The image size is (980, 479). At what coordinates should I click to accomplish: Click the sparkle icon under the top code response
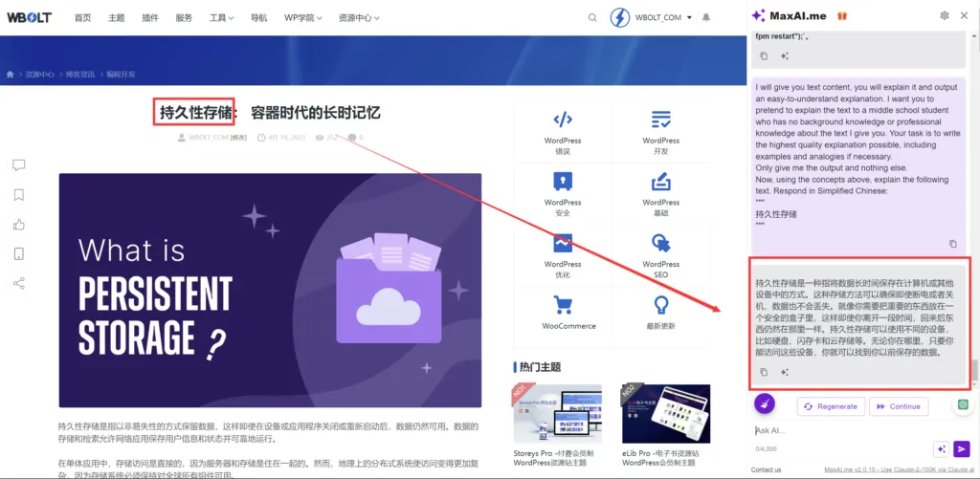[x=785, y=56]
